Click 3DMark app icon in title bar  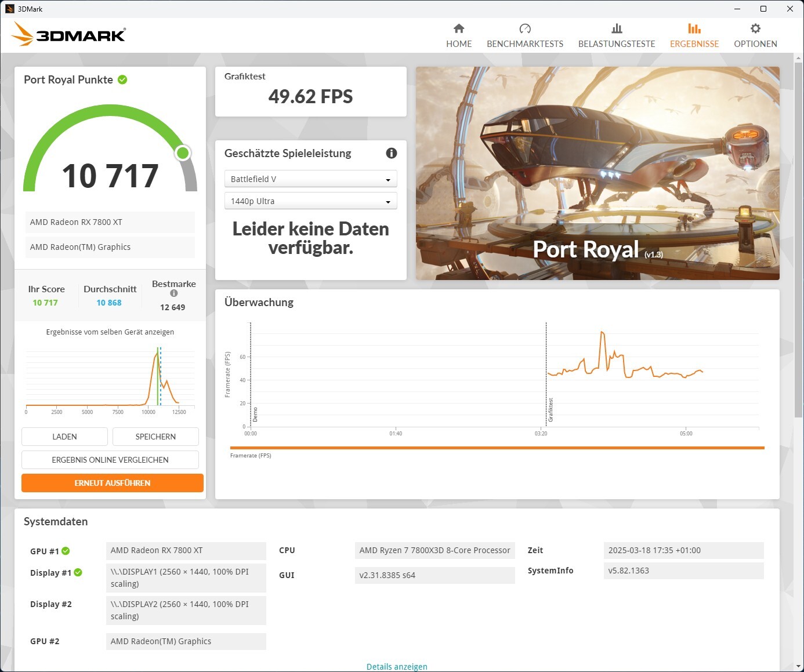(x=9, y=9)
